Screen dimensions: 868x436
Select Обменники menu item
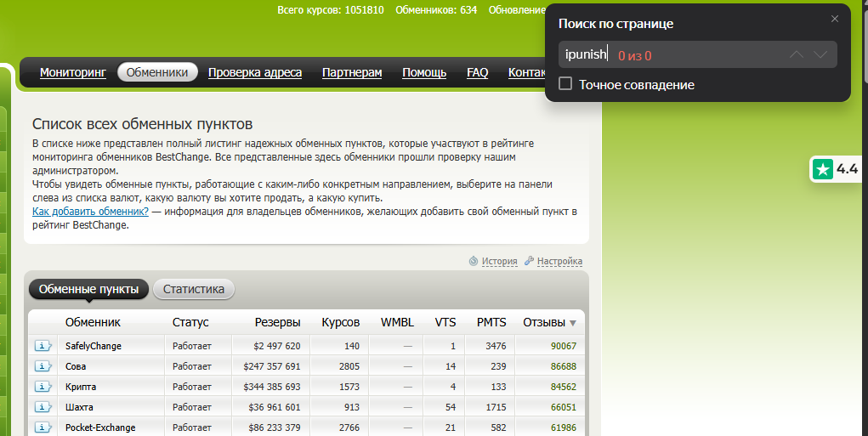(x=157, y=72)
